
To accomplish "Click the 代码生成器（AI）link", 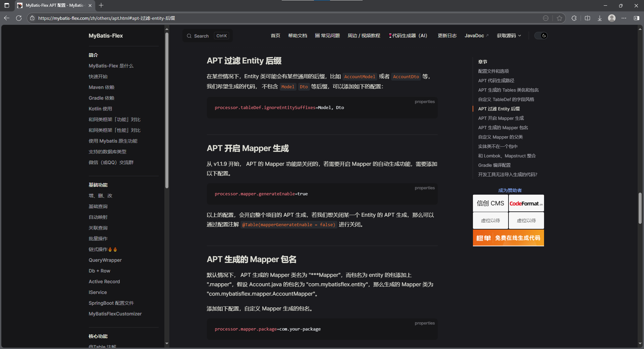I will (408, 36).
